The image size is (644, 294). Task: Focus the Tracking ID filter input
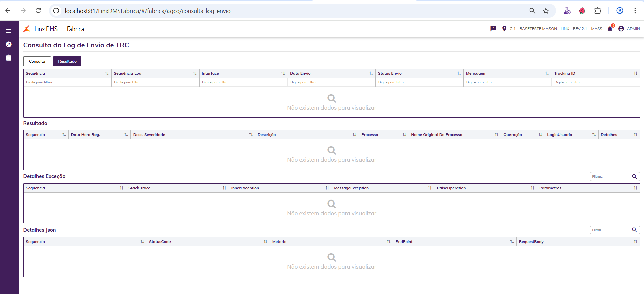(595, 82)
